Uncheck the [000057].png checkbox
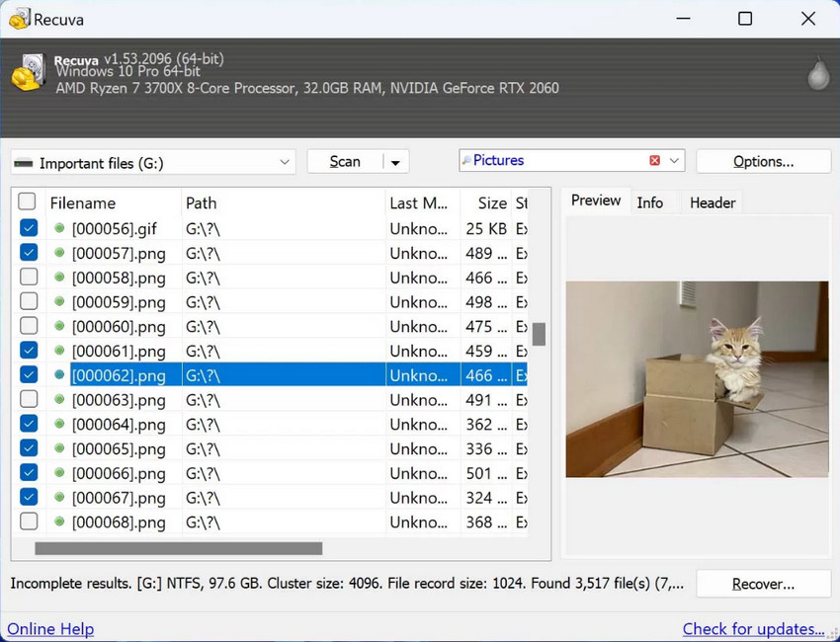 point(29,252)
